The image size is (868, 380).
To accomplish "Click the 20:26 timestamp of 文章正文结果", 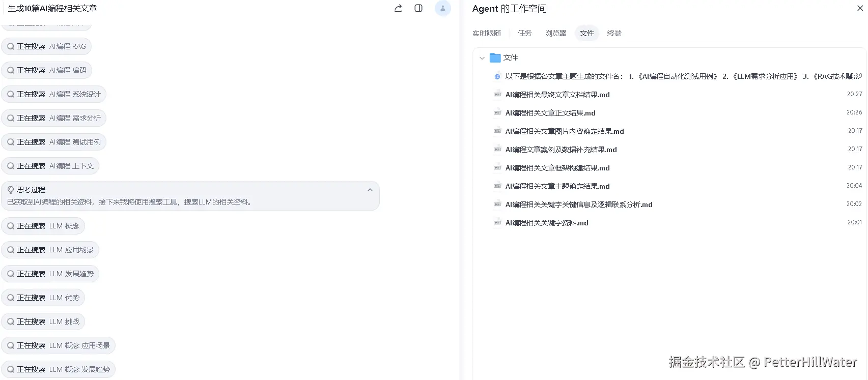I will pyautogui.click(x=854, y=112).
